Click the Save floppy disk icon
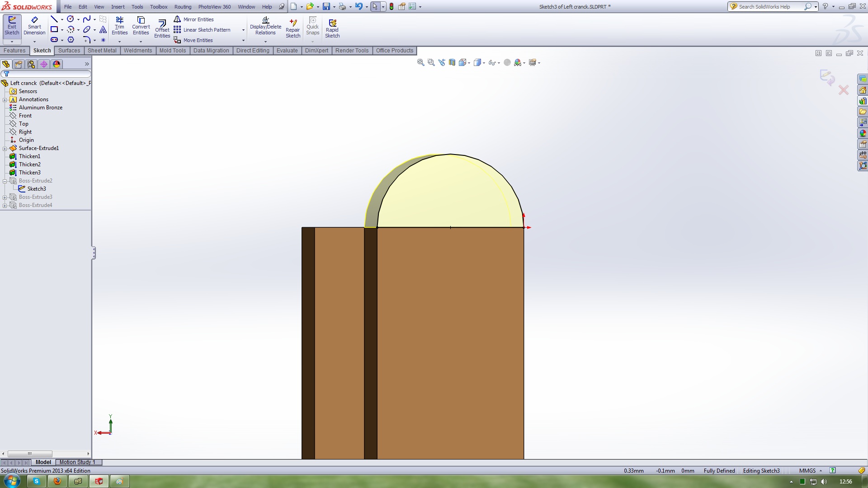The height and width of the screenshot is (488, 868). coord(326,6)
